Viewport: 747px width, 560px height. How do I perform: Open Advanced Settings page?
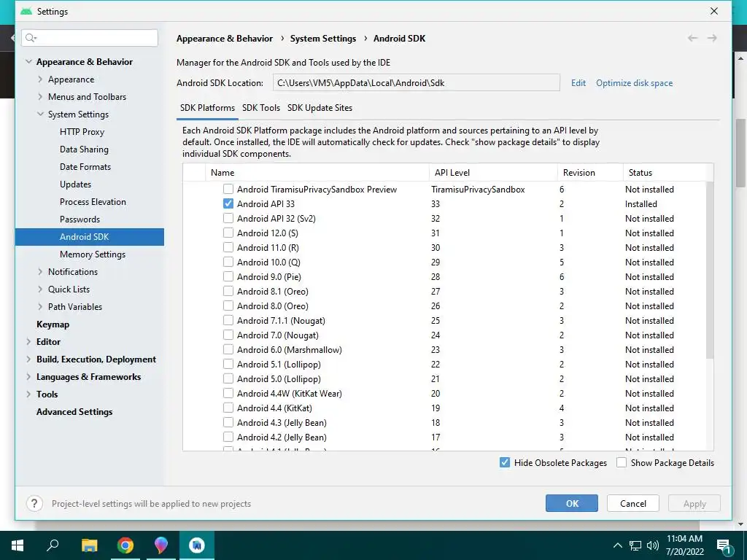tap(74, 412)
